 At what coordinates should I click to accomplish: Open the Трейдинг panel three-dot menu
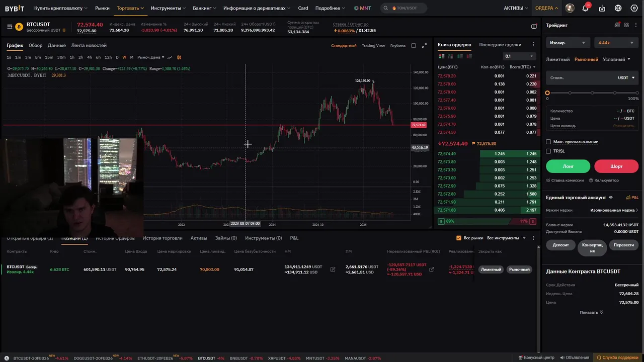click(636, 25)
